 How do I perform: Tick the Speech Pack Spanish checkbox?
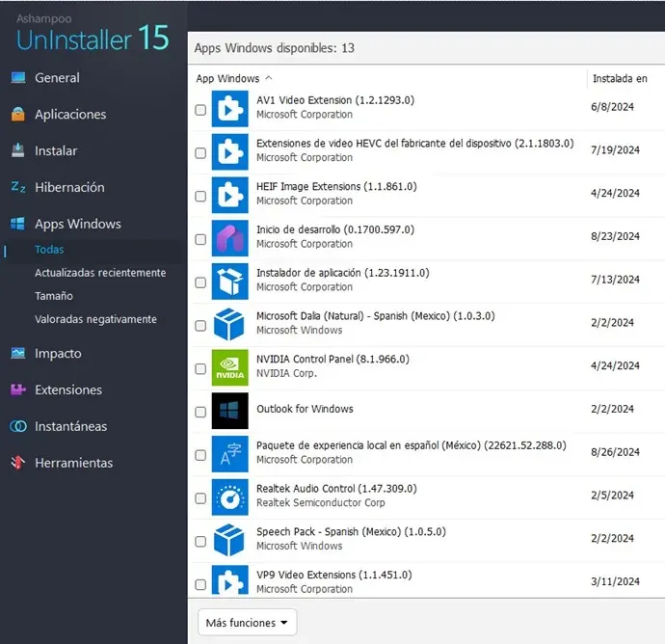[x=200, y=541]
